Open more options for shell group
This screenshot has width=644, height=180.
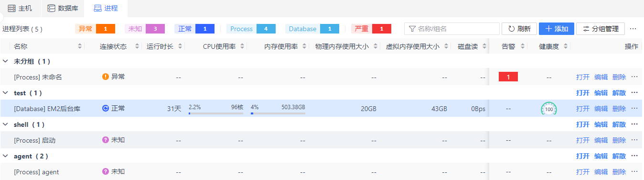[634, 124]
